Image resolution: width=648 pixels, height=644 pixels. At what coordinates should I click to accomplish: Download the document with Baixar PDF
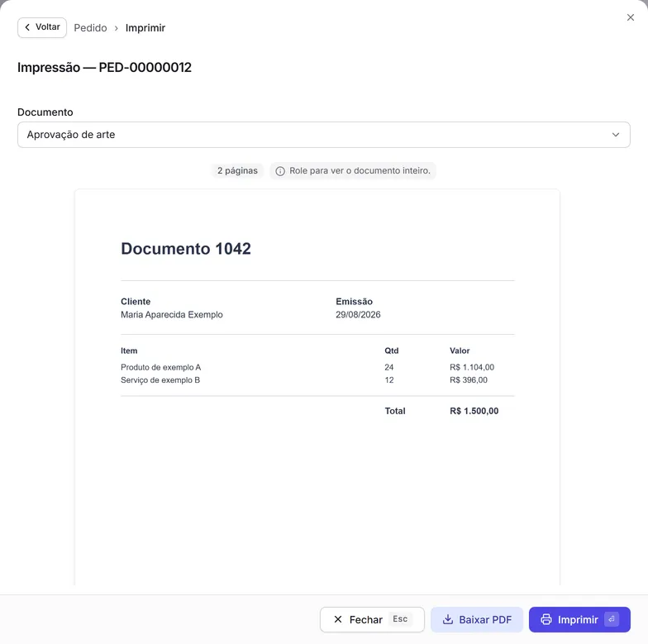coord(477,619)
